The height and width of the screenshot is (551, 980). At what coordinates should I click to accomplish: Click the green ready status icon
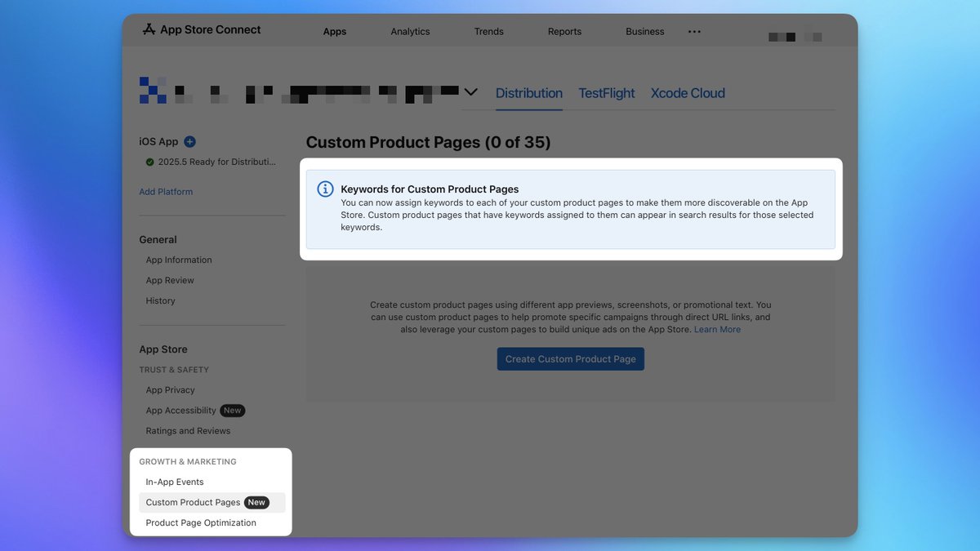coord(149,162)
